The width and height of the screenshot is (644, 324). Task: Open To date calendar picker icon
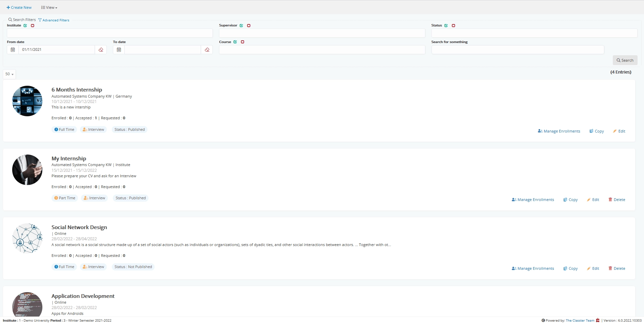click(x=119, y=49)
